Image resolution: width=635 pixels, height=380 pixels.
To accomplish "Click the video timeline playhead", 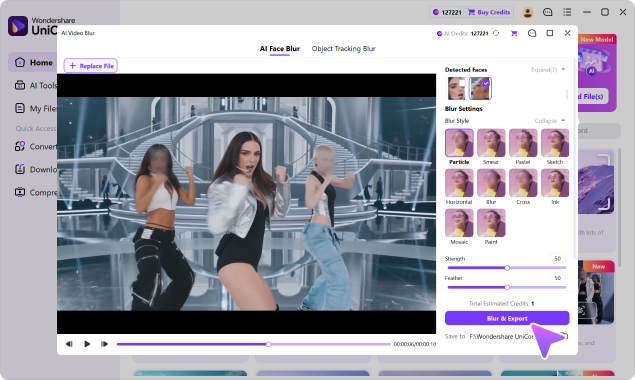I will click(x=268, y=344).
